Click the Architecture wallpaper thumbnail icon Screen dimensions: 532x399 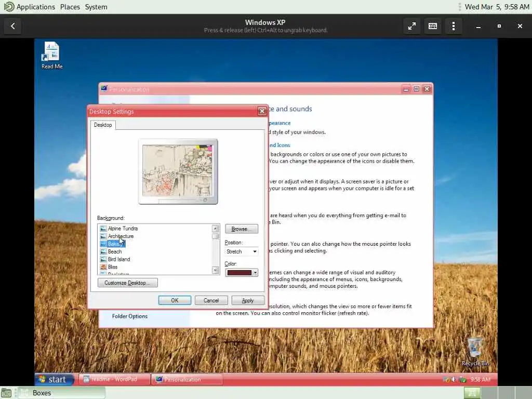pyautogui.click(x=103, y=236)
